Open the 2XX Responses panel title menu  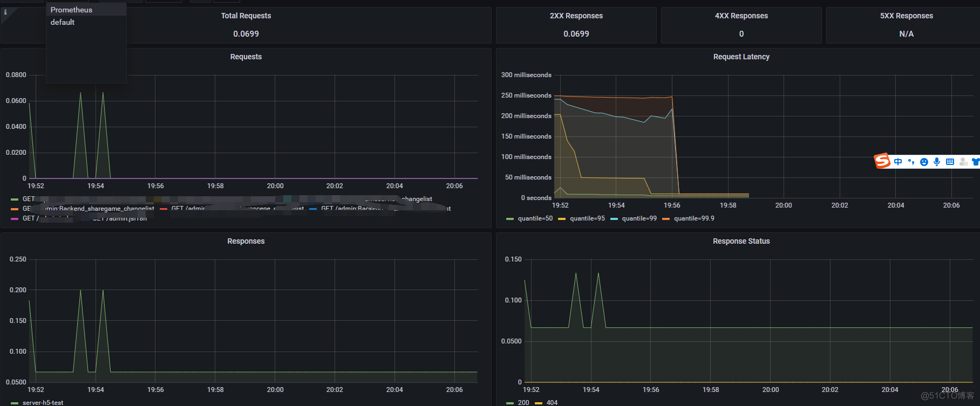click(x=576, y=16)
